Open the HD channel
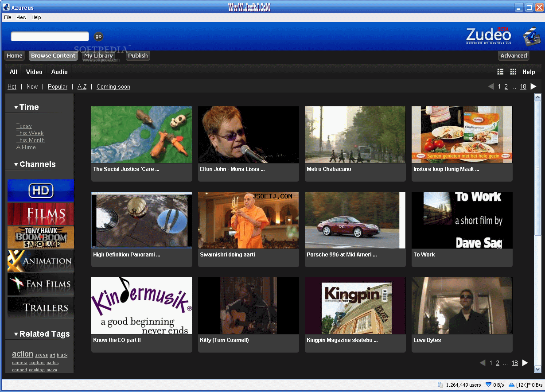This screenshot has width=545, height=392. pyautogui.click(x=41, y=190)
